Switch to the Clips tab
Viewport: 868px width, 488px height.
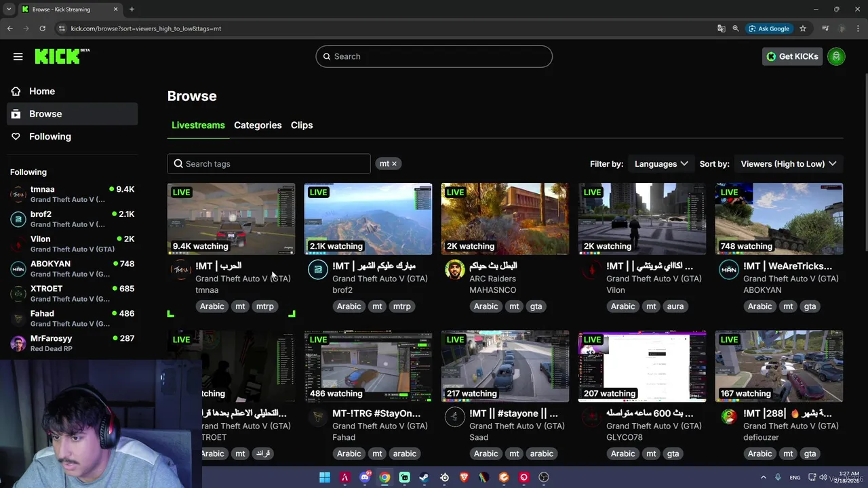302,125
